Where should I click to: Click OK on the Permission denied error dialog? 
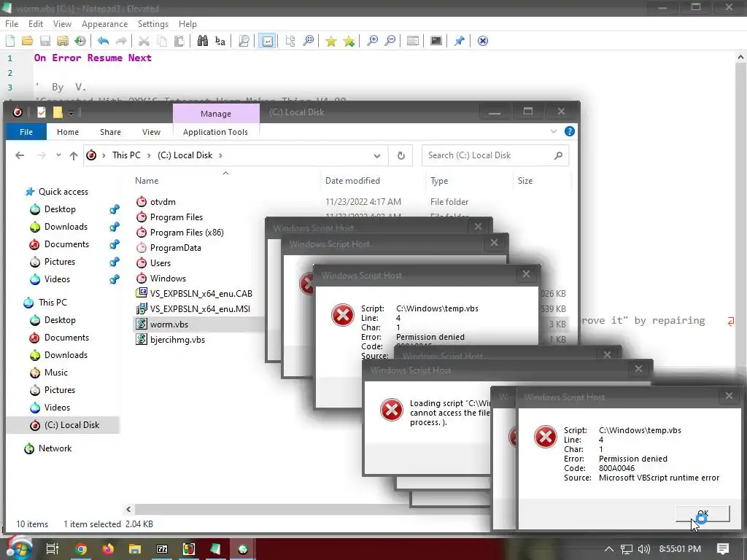(703, 514)
